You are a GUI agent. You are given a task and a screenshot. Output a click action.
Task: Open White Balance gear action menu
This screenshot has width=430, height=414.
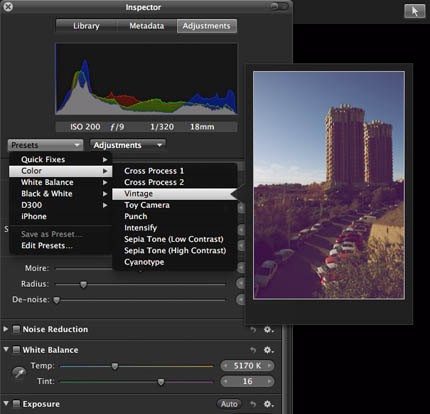(x=268, y=350)
